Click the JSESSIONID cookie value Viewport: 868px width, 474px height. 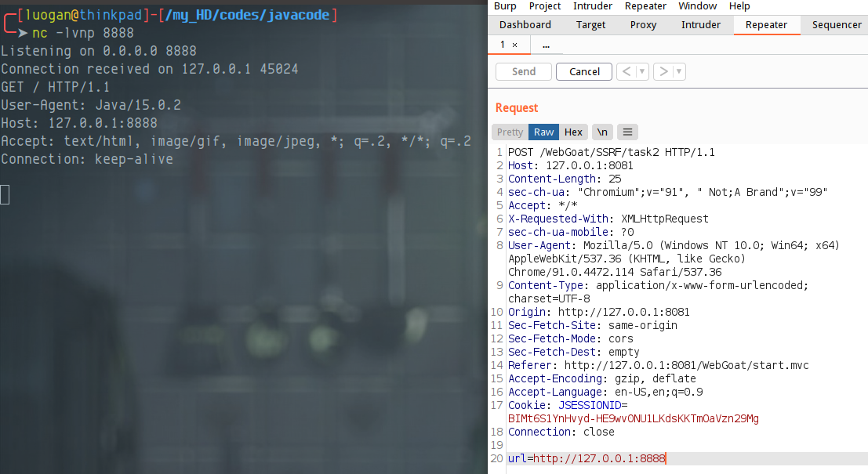click(634, 418)
